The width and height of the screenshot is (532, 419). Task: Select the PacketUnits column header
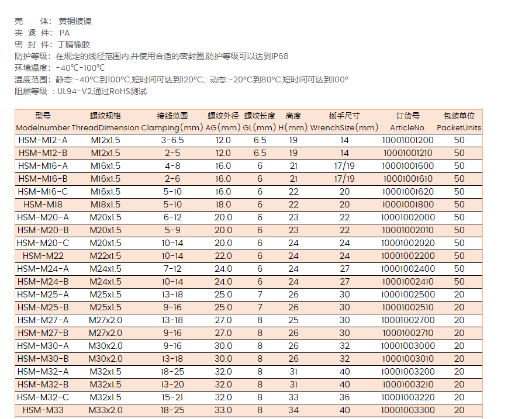[x=459, y=127]
